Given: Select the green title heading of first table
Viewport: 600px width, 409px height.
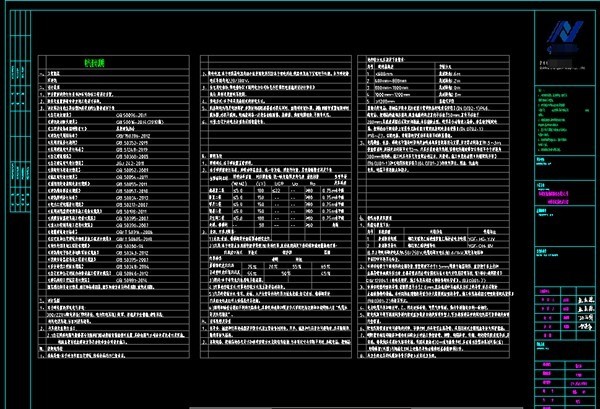Looking at the screenshot, I should pos(95,63).
